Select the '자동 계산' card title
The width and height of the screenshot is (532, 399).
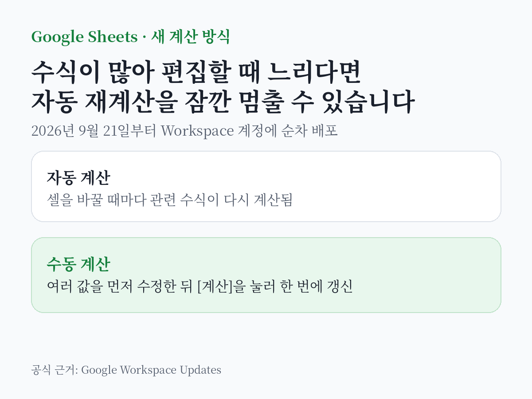pyautogui.click(x=78, y=178)
